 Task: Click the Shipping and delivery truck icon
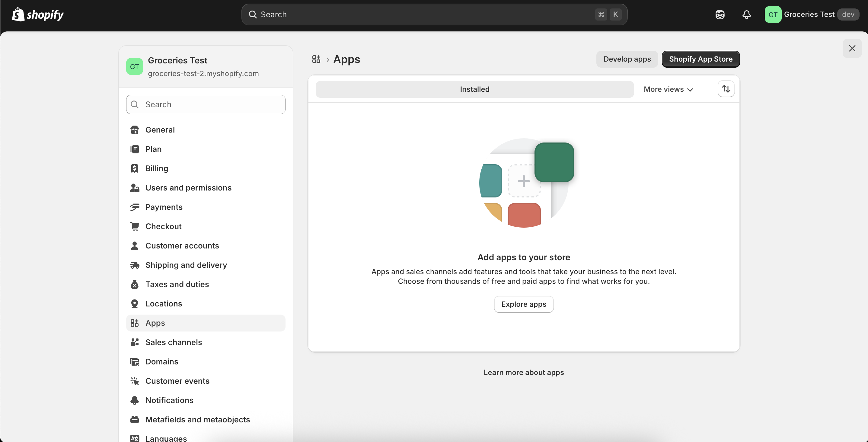point(134,265)
